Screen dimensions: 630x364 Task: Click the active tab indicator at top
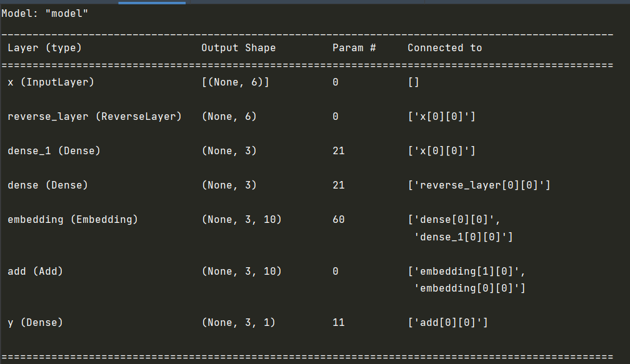[152, 2]
